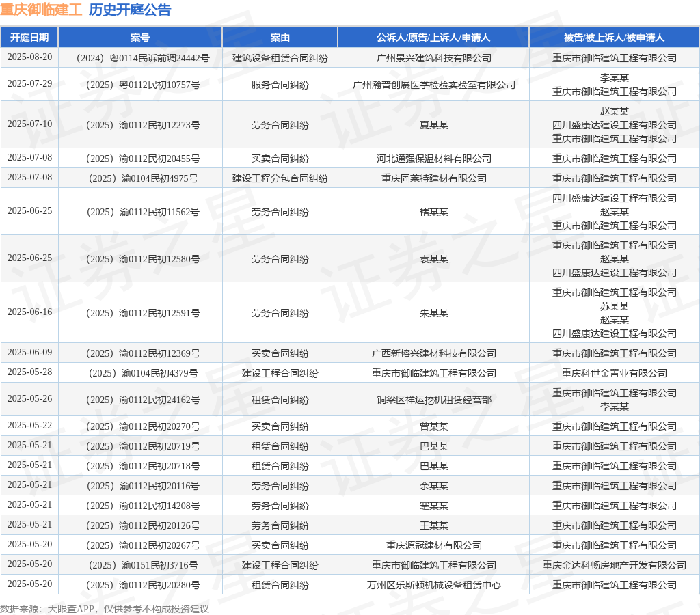Click plaintiff 重庆源冠建材有限公司
The height and width of the screenshot is (615, 700).
[434, 545]
